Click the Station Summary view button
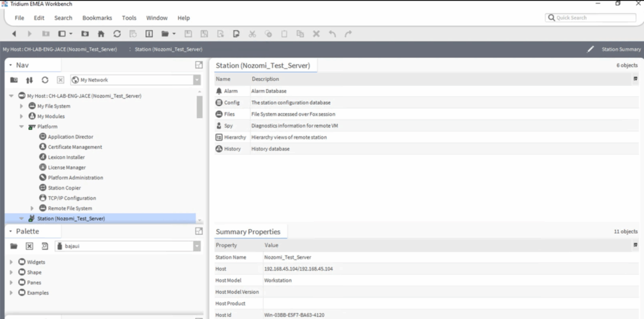Image resolution: width=644 pixels, height=319 pixels. (x=621, y=49)
